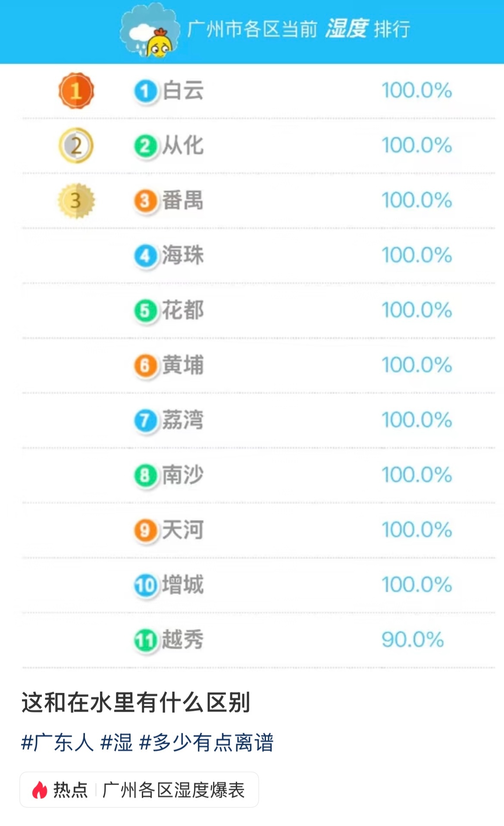Click the silver second-place medal
Viewport: 504px width, 826px height.
click(x=76, y=146)
